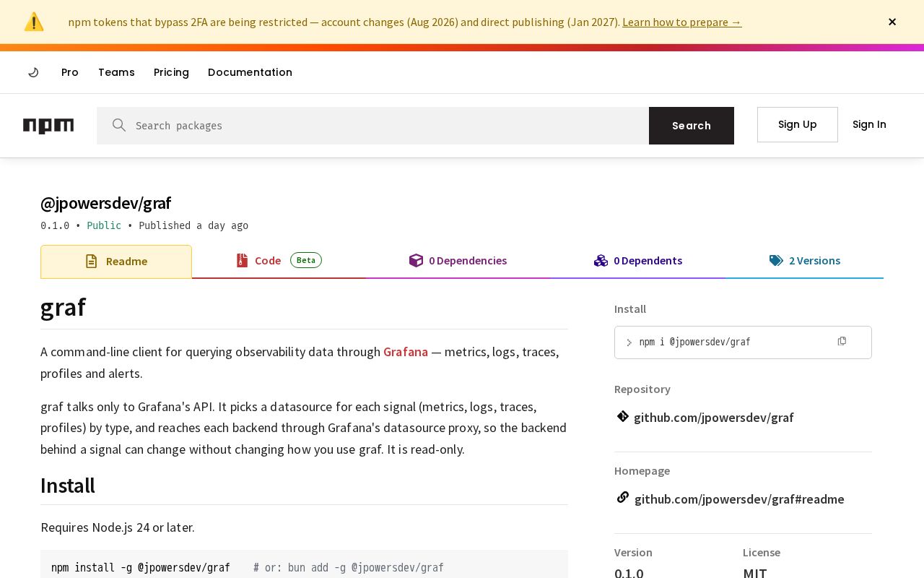The height and width of the screenshot is (578, 924).
Task: Show the 2 Versions tab
Action: [805, 261]
